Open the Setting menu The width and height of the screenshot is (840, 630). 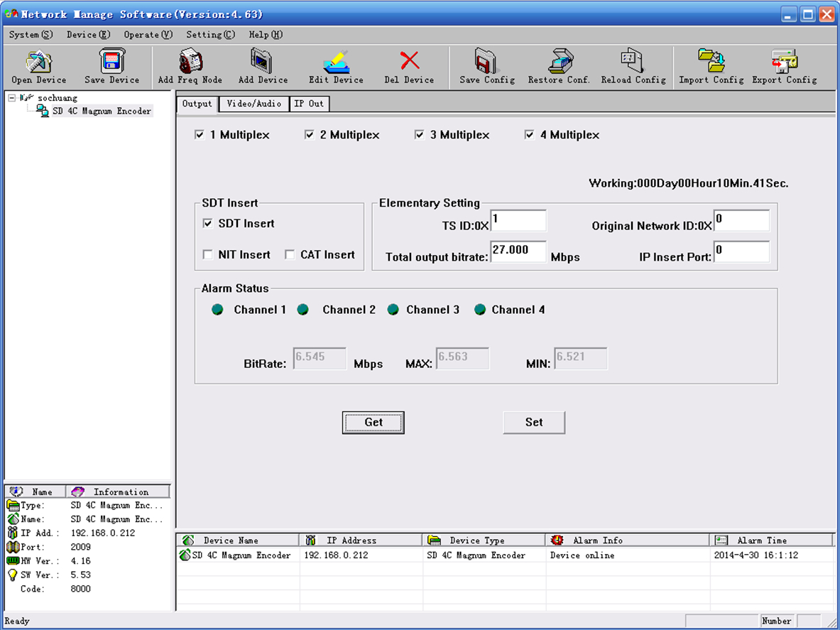point(211,35)
